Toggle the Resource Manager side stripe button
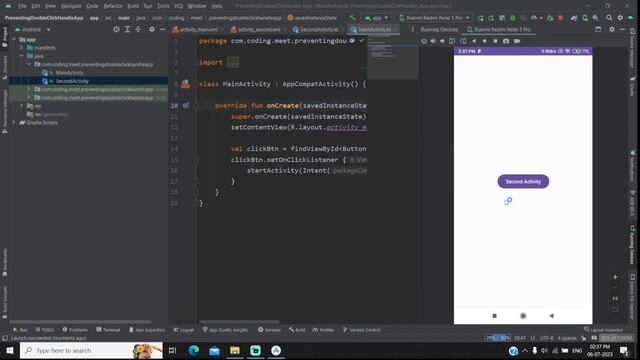Viewport: 640px width, 360px height. tap(4, 111)
